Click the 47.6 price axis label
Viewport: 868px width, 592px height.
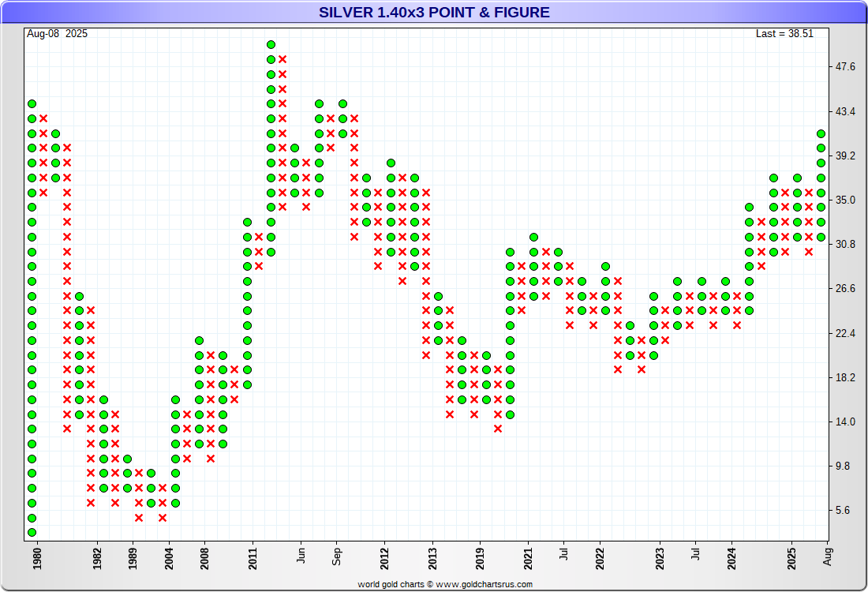[x=845, y=67]
